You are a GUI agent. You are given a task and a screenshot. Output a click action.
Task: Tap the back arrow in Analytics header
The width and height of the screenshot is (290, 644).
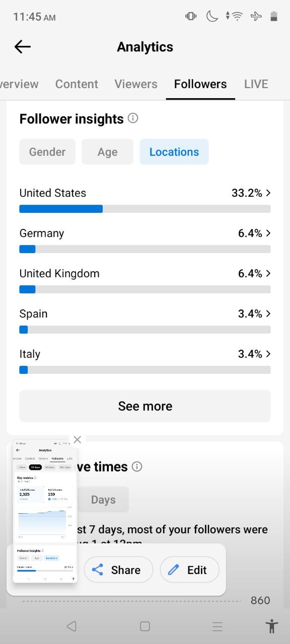click(x=23, y=47)
